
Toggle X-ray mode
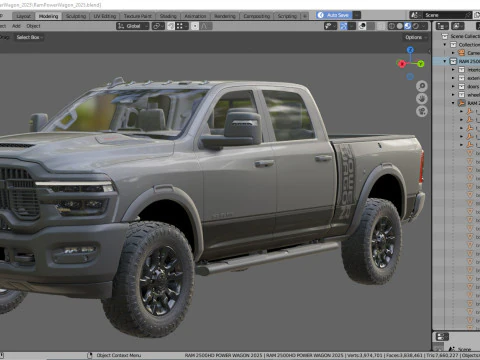coord(381,26)
